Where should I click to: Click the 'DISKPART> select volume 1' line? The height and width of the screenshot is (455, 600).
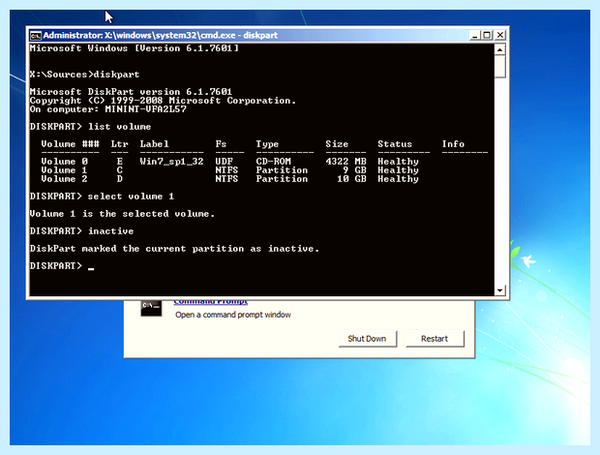pos(102,196)
